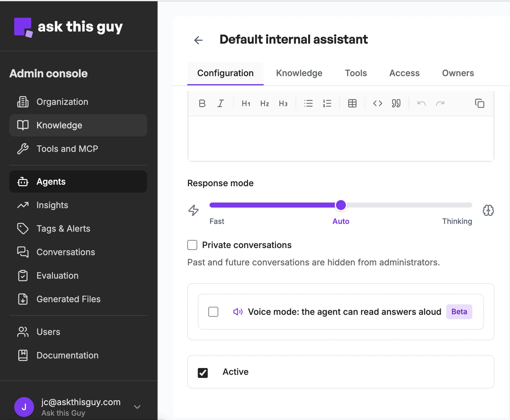The image size is (510, 420).
Task: Set response mode to Thinking label
Action: (x=457, y=221)
